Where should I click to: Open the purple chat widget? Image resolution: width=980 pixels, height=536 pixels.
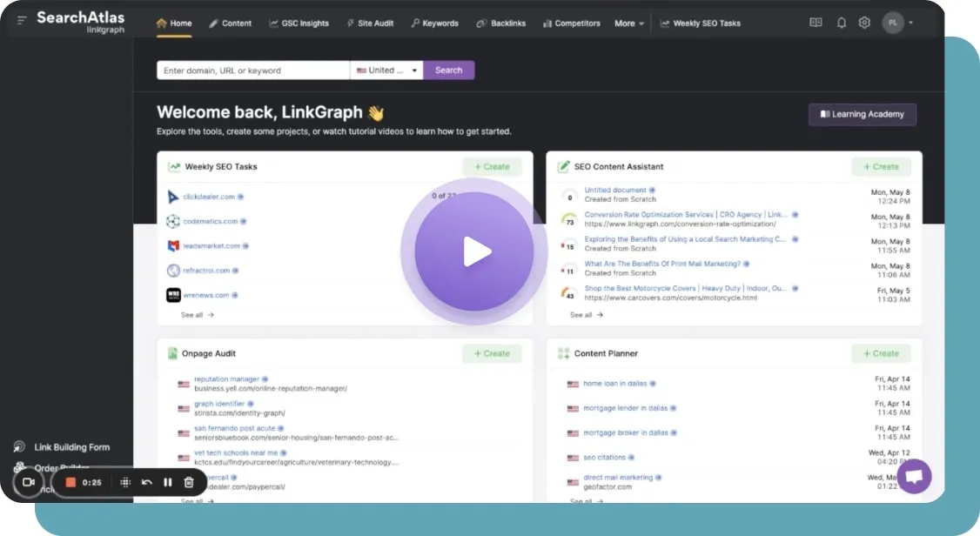click(913, 476)
